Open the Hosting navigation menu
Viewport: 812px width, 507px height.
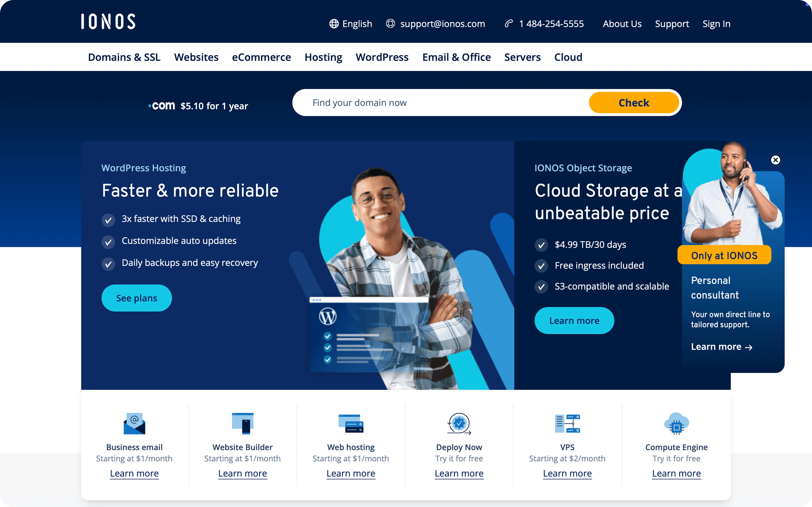(x=323, y=57)
